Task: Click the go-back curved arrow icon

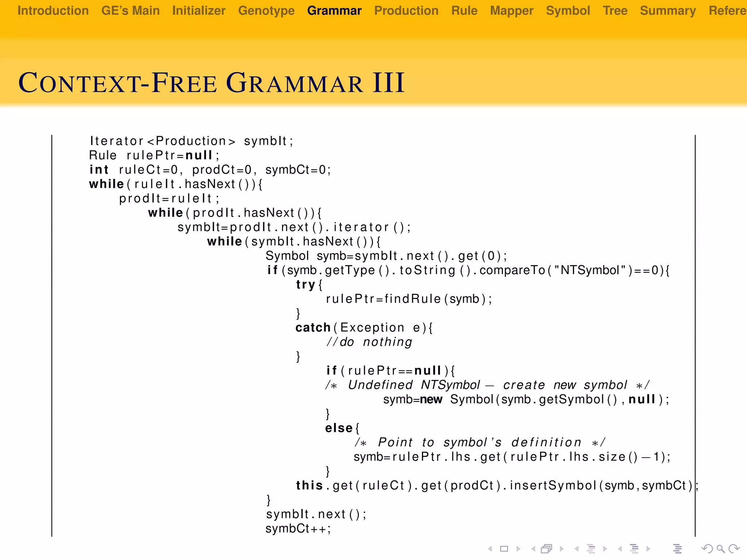Action: 707,549
